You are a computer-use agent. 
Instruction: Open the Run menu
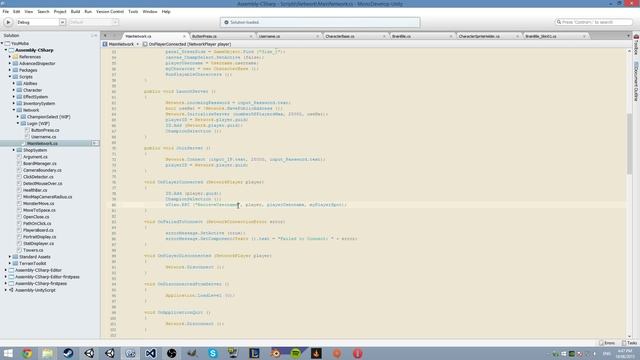[88, 12]
